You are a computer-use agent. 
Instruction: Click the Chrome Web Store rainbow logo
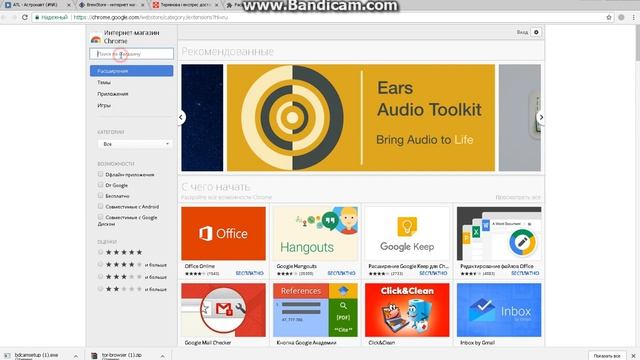click(x=96, y=39)
